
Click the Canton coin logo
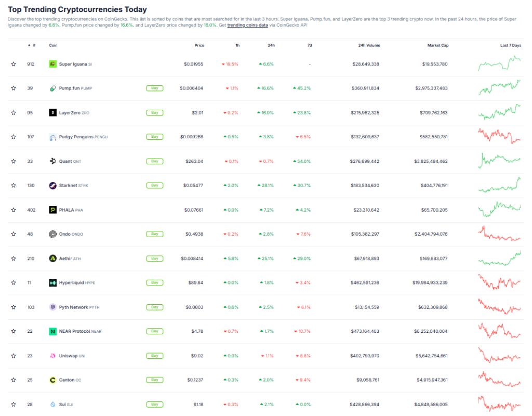(x=52, y=380)
